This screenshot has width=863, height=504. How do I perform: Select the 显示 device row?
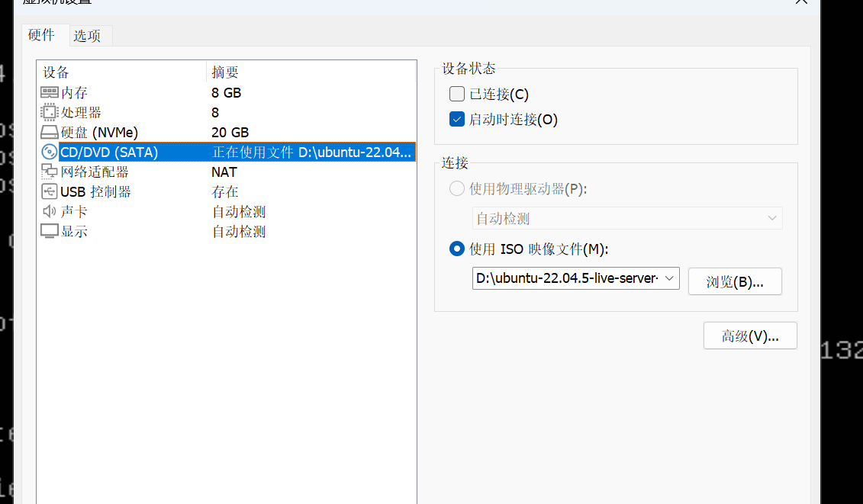point(226,231)
